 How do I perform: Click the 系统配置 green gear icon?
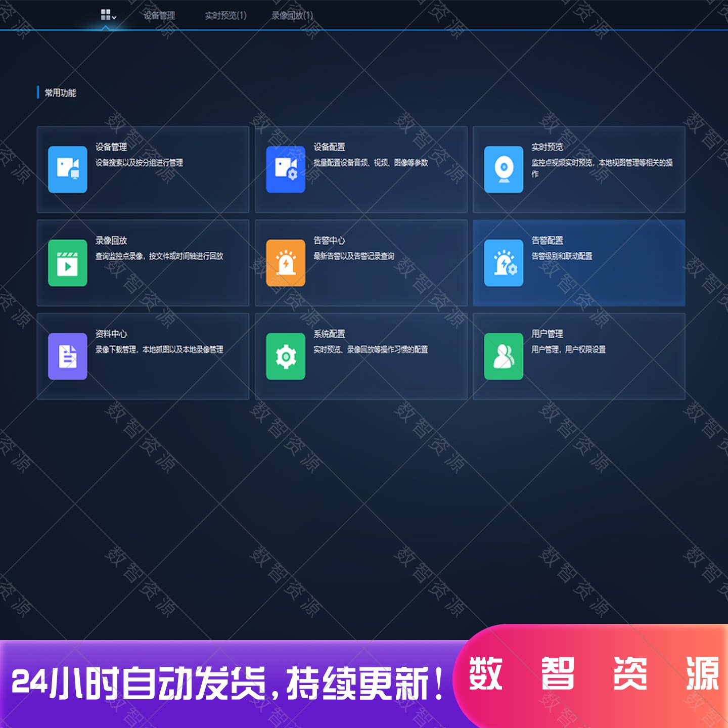(x=286, y=356)
